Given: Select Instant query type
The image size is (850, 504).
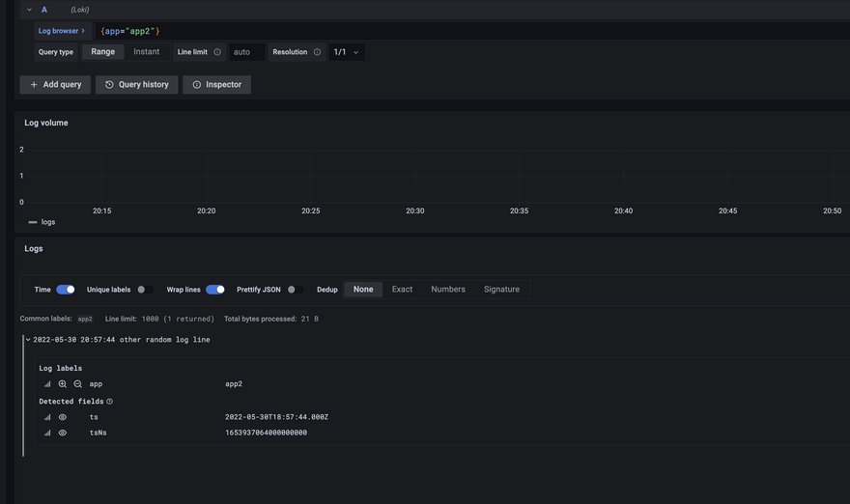Looking at the screenshot, I should coord(147,52).
